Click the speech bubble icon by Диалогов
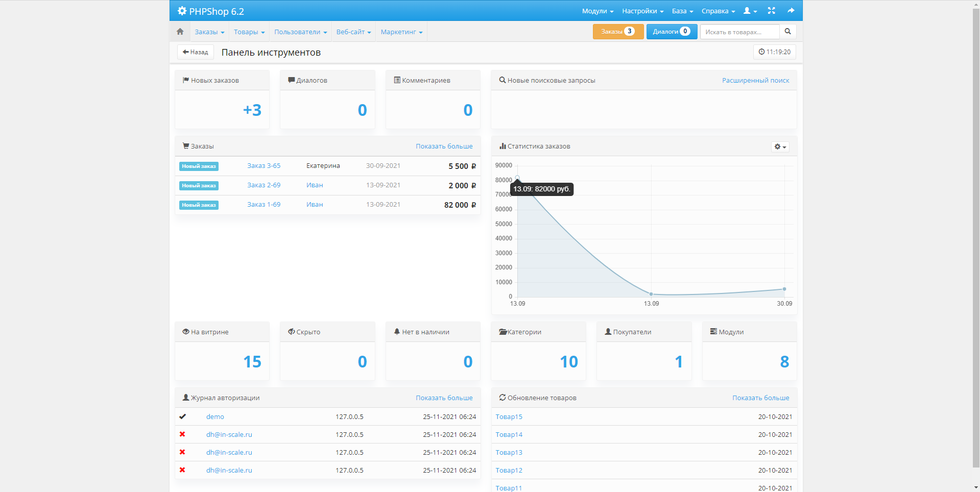This screenshot has height=492, width=980. pyautogui.click(x=292, y=80)
